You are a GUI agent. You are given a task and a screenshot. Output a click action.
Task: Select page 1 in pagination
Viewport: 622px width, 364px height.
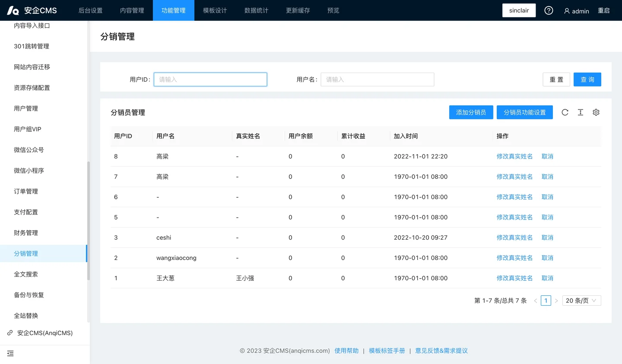click(546, 301)
